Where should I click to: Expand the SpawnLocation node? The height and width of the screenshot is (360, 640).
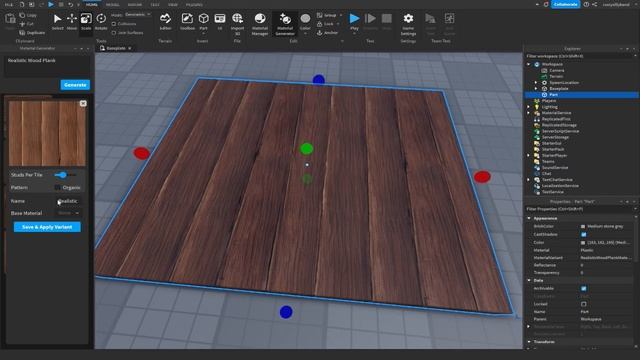coord(536,82)
